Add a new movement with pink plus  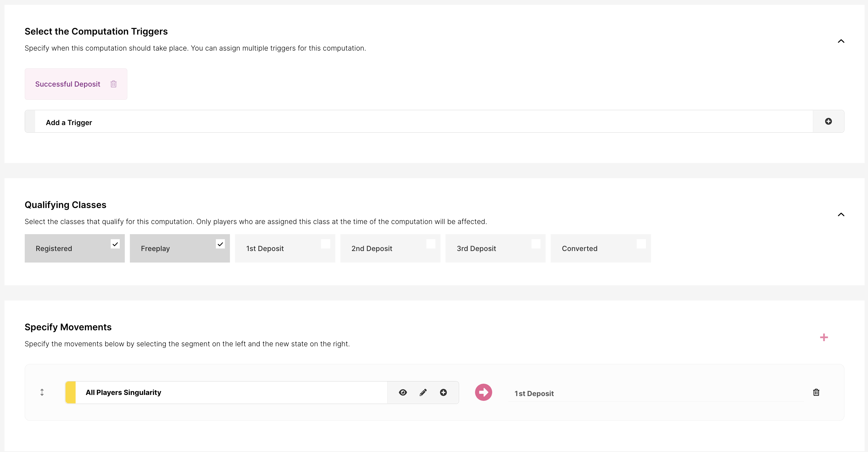point(824,337)
